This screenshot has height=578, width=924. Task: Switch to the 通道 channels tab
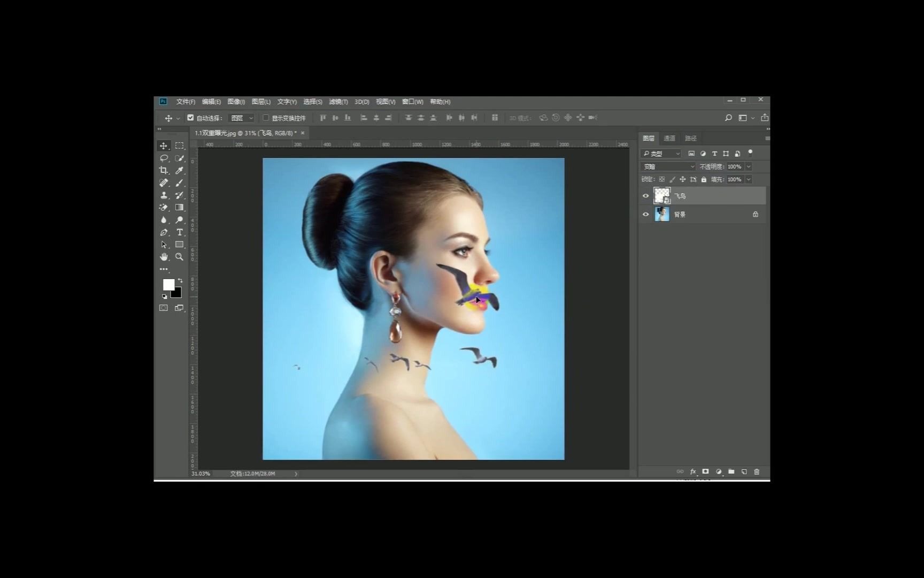pyautogui.click(x=669, y=138)
